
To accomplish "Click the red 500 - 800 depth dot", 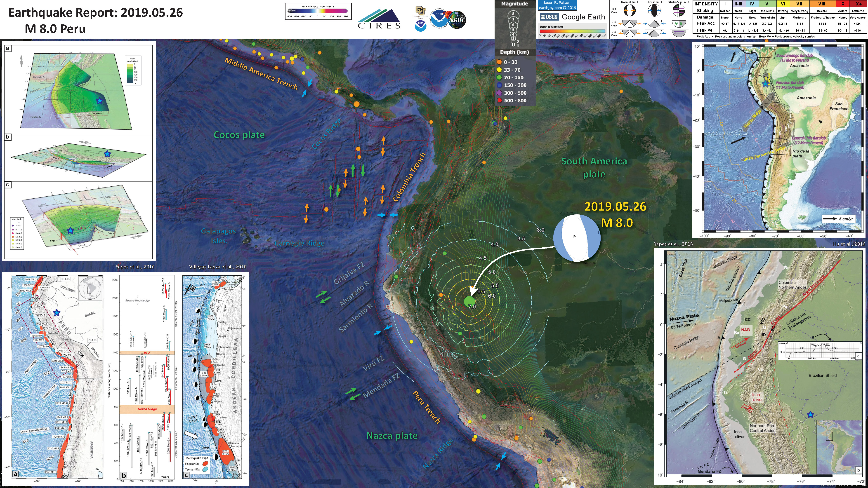I will tap(499, 100).
